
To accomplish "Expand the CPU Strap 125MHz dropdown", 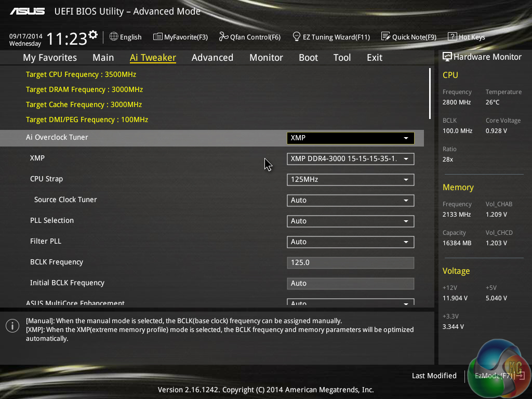I will click(350, 180).
